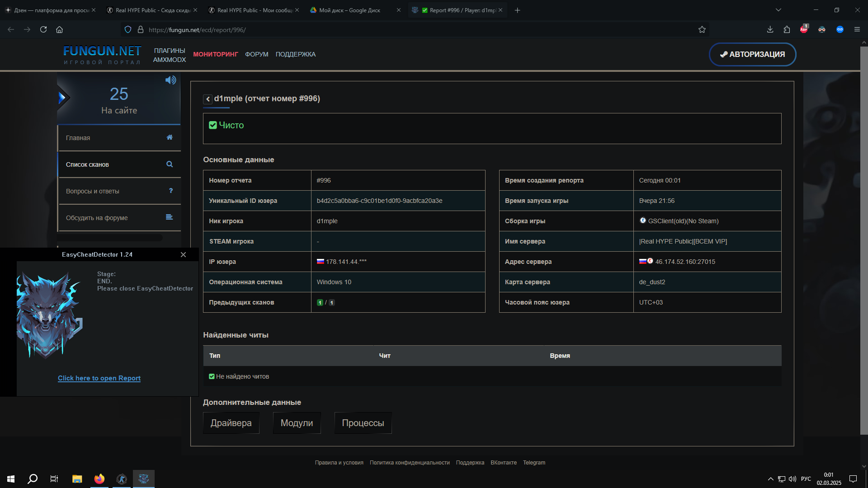Open a new browser tab
Image resolution: width=868 pixels, height=488 pixels.
coord(518,10)
